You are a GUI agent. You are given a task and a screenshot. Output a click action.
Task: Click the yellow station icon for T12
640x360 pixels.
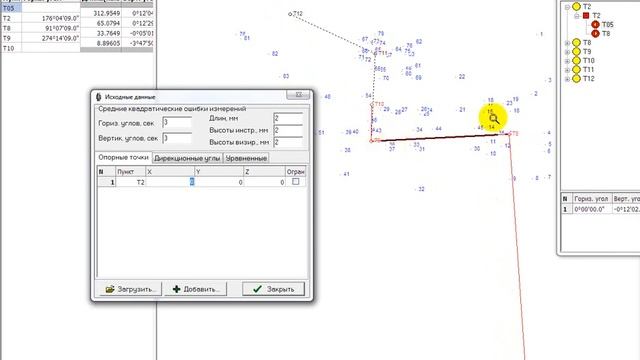(x=576, y=78)
